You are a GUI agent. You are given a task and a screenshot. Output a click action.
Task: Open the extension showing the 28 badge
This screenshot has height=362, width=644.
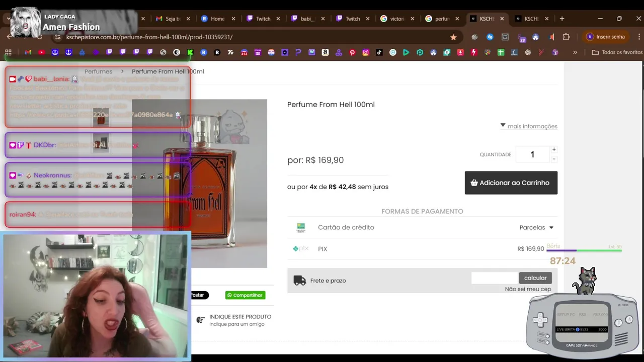(x=521, y=37)
